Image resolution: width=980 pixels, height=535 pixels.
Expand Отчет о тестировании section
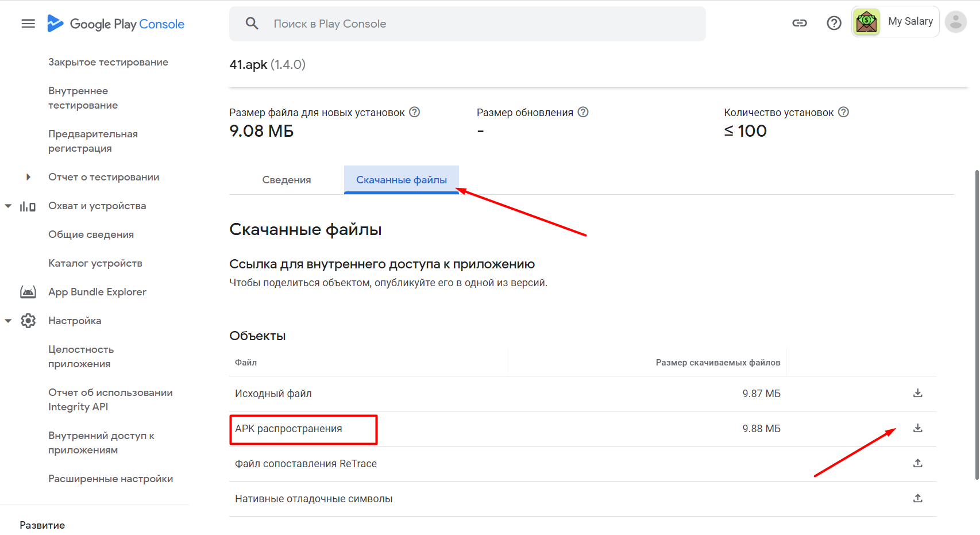[28, 177]
